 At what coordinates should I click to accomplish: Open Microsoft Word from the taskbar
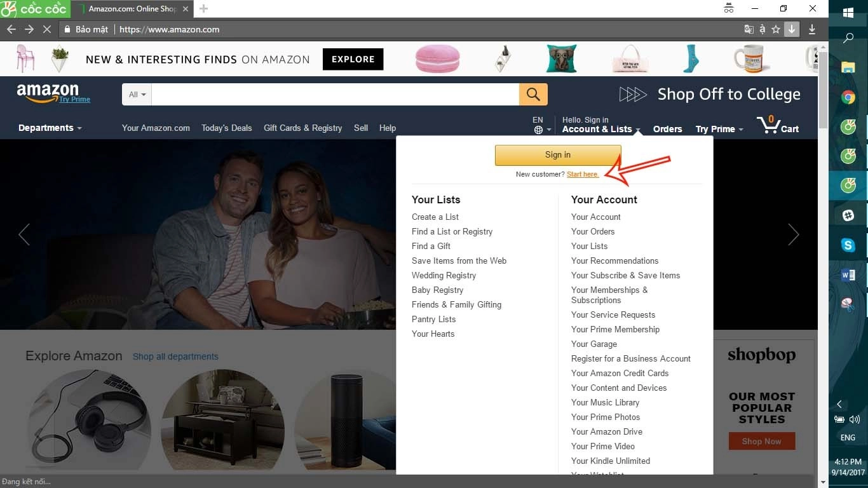point(848,274)
